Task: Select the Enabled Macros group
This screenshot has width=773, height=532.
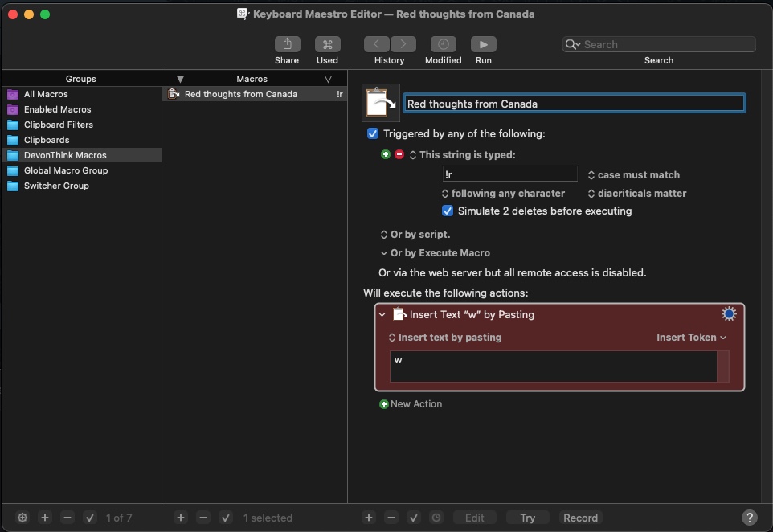Action: [x=81, y=109]
